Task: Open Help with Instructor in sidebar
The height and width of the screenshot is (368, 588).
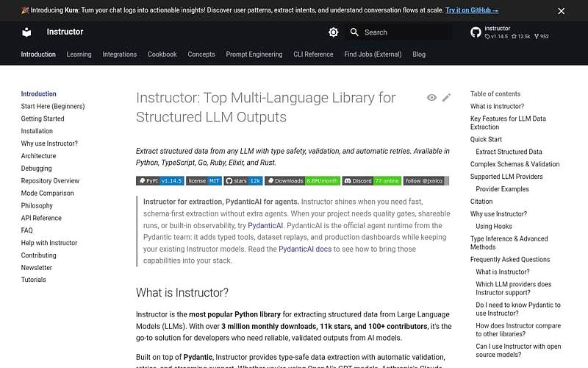Action: [49, 243]
